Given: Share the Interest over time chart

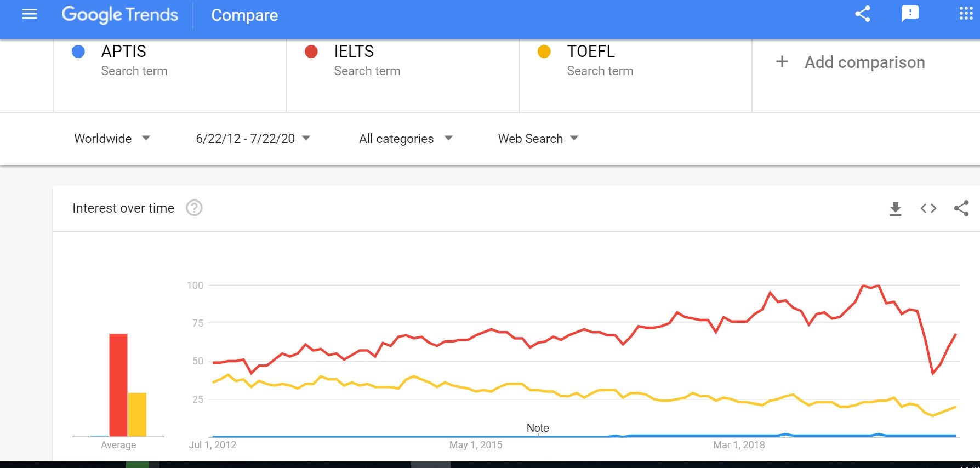Looking at the screenshot, I should 961,208.
